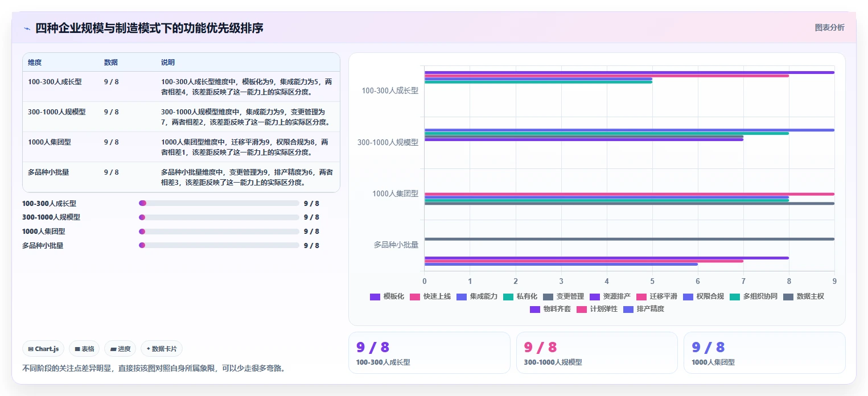868x396 pixels.
Task: Open the 1000人集团型 data card
Action: pos(764,353)
